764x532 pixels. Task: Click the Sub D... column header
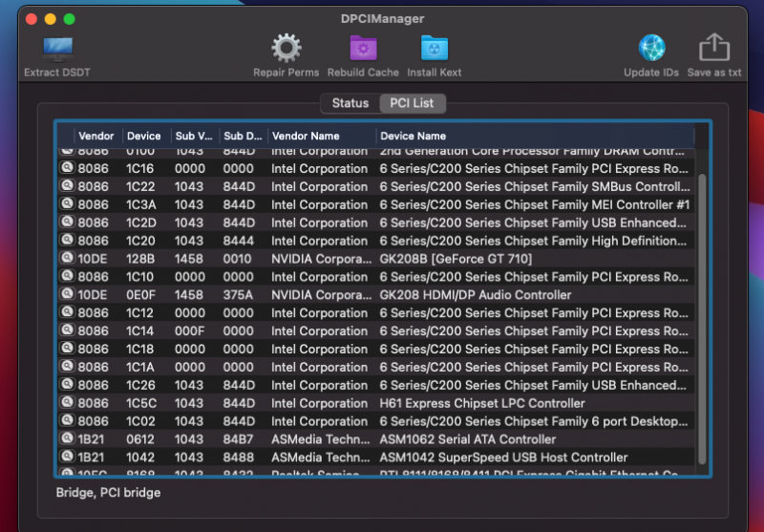(243, 136)
